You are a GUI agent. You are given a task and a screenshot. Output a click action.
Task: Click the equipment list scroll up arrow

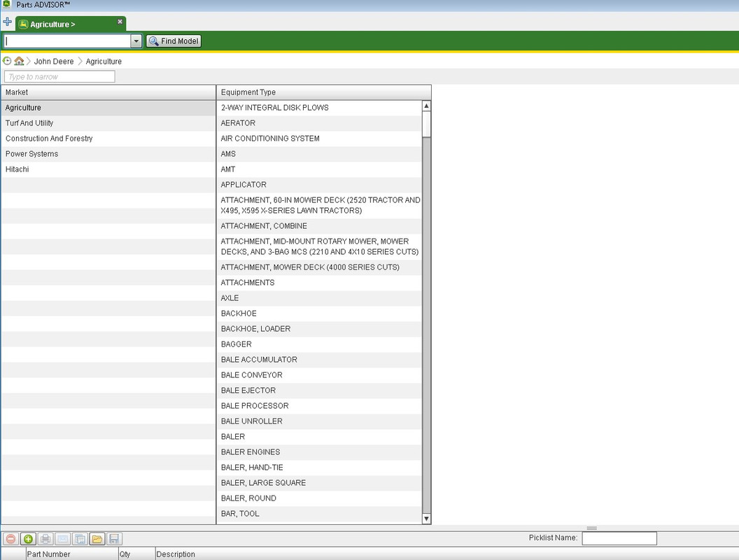tap(426, 106)
